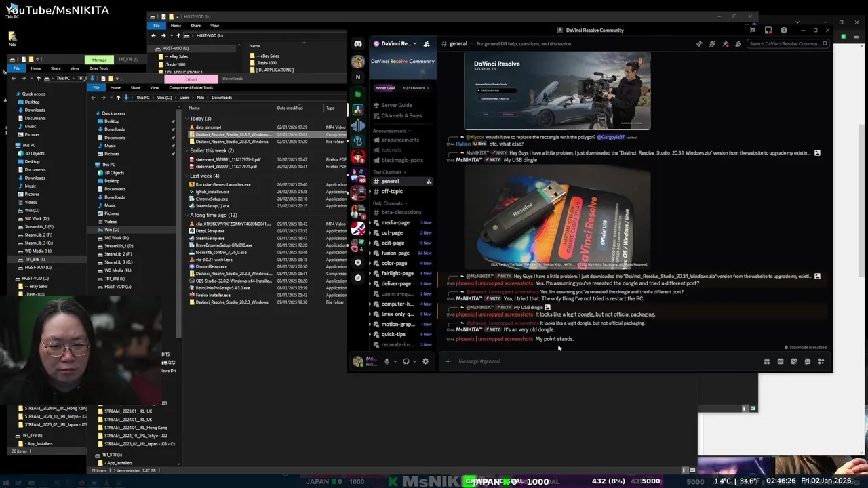The height and width of the screenshot is (488, 868).
Task: Click the Add a Server plus icon
Action: tap(357, 262)
